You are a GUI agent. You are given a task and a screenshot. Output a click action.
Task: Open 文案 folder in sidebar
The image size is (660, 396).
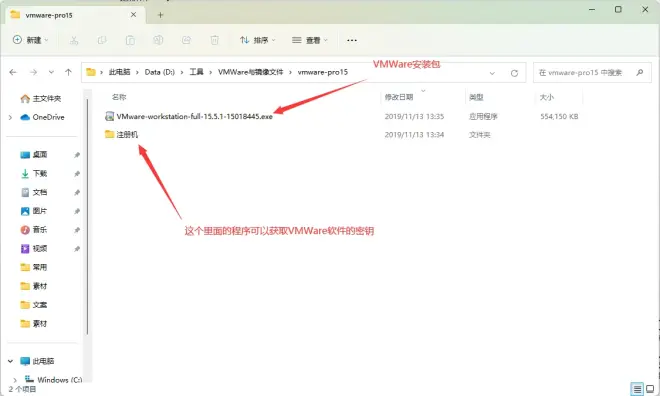(x=34, y=305)
